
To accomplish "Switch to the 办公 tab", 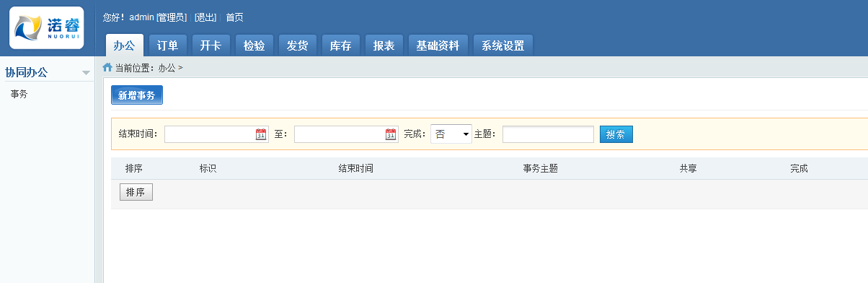I will (x=124, y=45).
